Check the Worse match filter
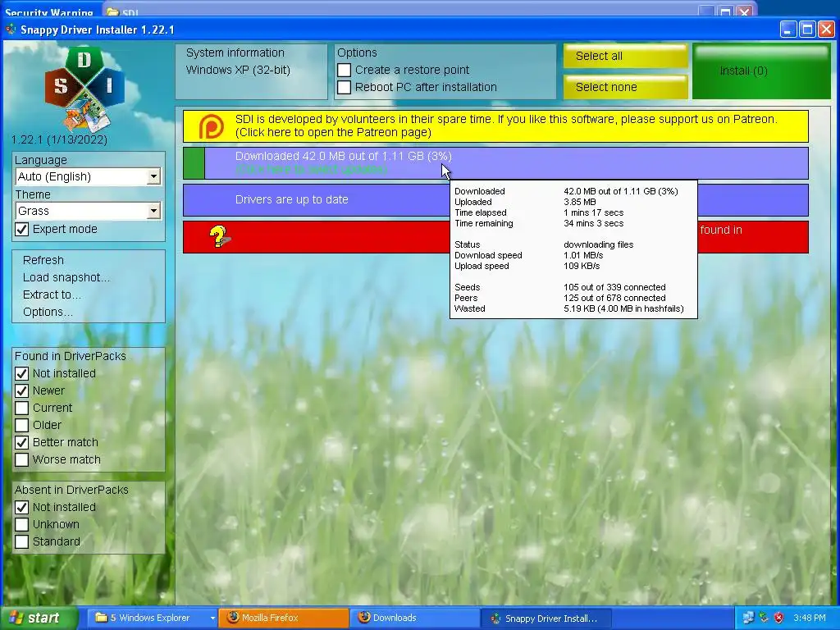This screenshot has height=630, width=840. point(22,459)
